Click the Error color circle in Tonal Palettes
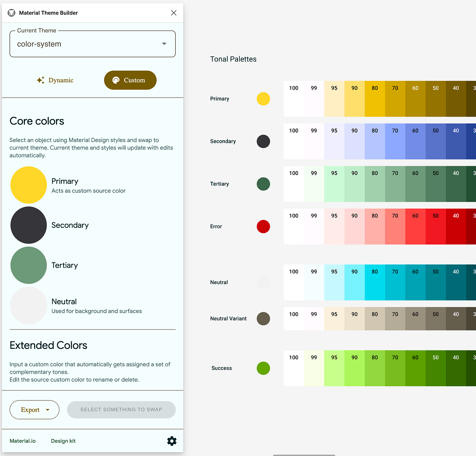The image size is (476, 456). [x=263, y=226]
